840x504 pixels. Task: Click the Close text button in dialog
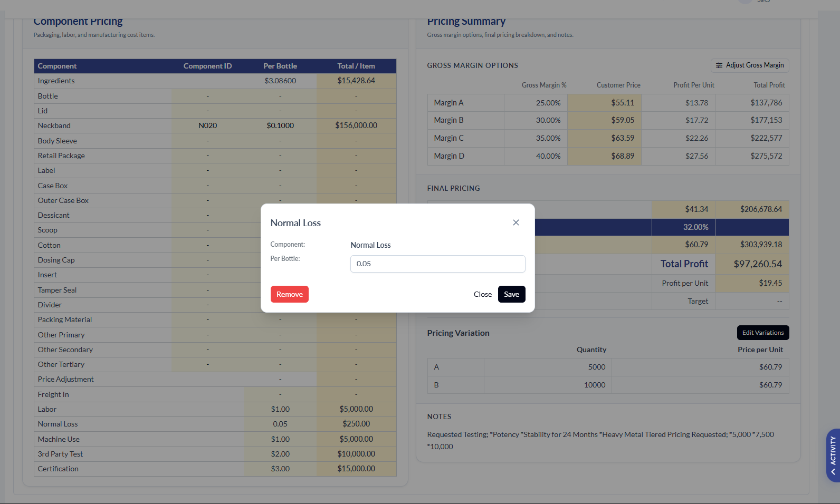click(x=482, y=294)
